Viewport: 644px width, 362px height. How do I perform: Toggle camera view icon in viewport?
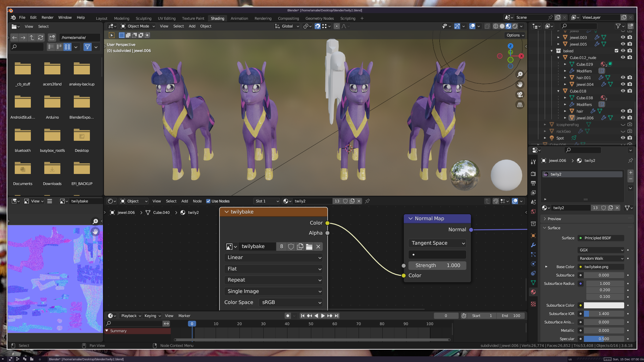tap(520, 95)
